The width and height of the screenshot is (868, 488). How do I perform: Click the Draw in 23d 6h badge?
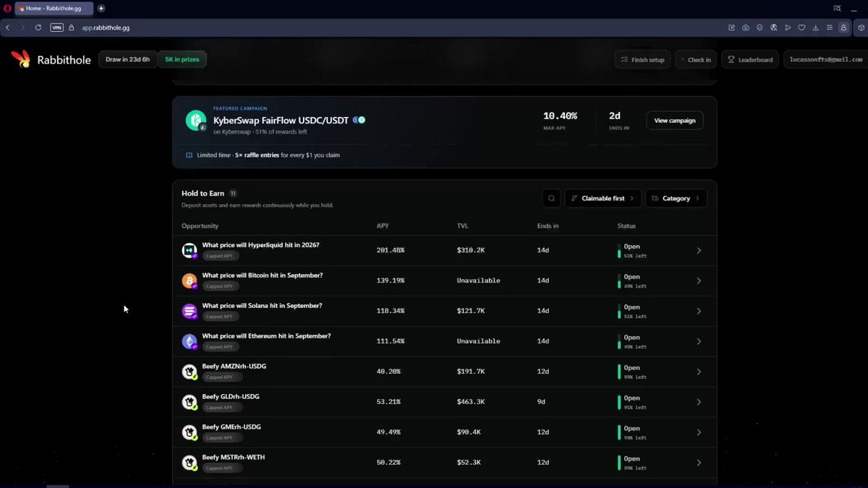(127, 59)
